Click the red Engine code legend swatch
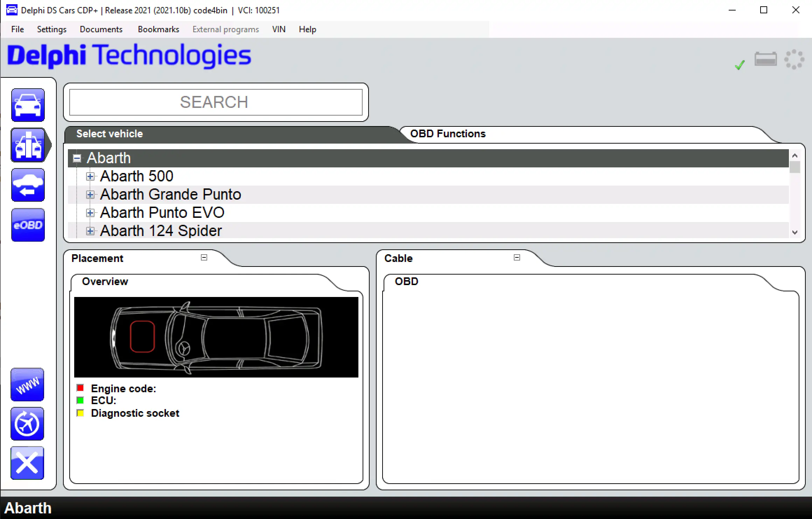 tap(80, 388)
